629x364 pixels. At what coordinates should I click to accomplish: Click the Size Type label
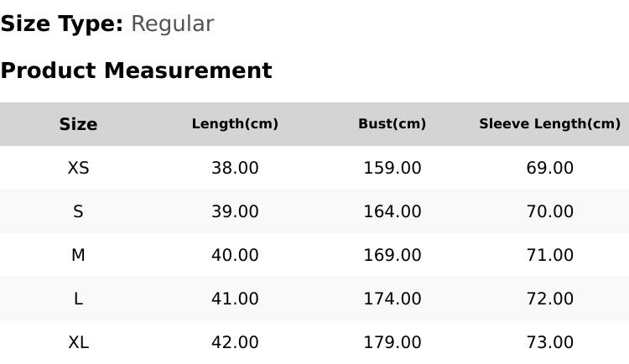62,23
